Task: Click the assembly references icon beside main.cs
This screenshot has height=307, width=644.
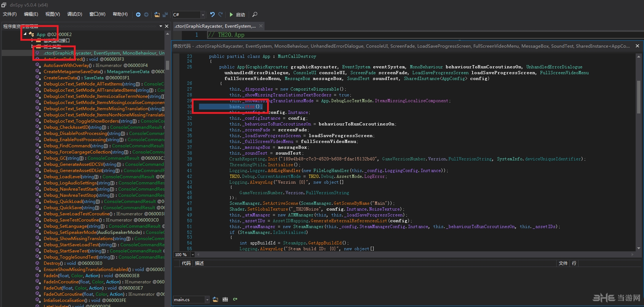Action: pyautogui.click(x=225, y=299)
